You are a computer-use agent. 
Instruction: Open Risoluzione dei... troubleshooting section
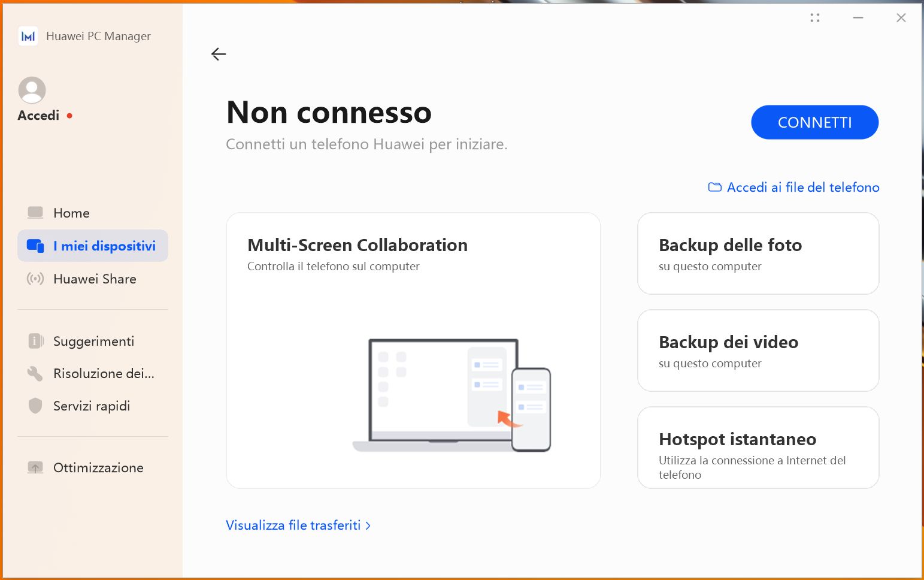tap(93, 373)
